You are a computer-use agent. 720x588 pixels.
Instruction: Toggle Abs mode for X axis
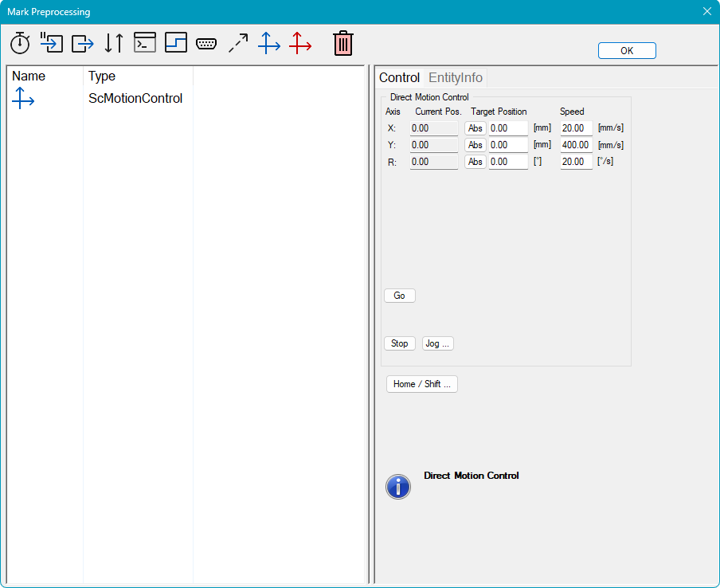(475, 128)
